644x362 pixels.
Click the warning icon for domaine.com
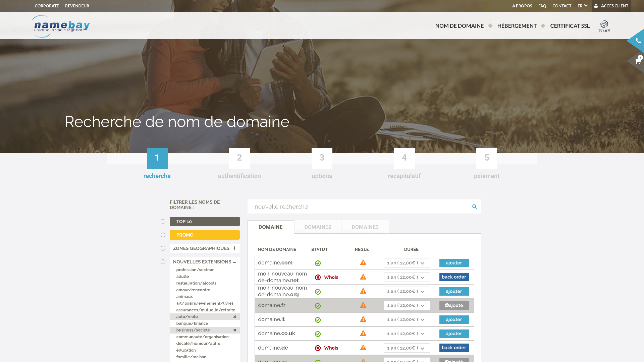(363, 263)
